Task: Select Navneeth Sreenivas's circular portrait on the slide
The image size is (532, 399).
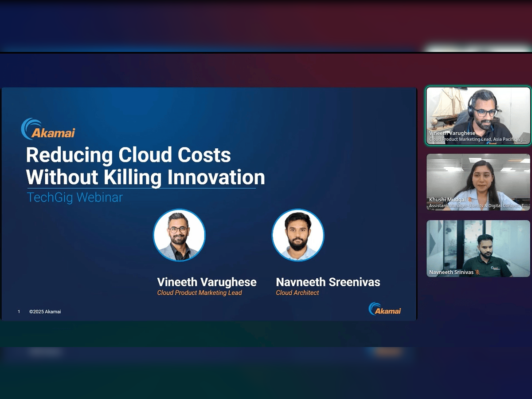Action: [298, 235]
